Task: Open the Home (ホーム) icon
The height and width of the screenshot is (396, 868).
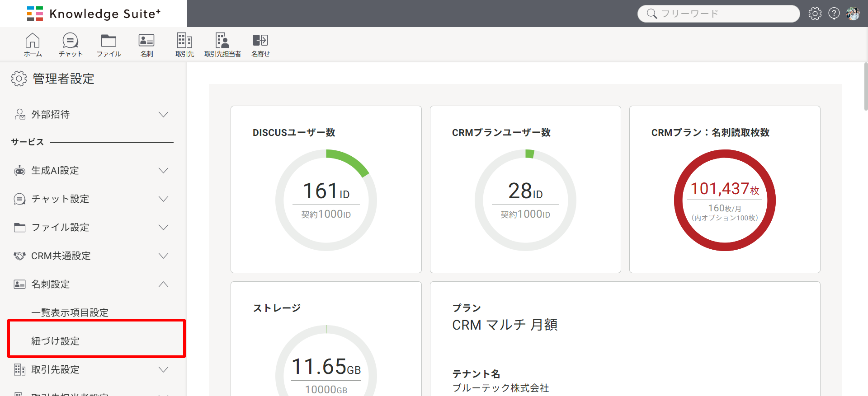Action: (x=33, y=45)
